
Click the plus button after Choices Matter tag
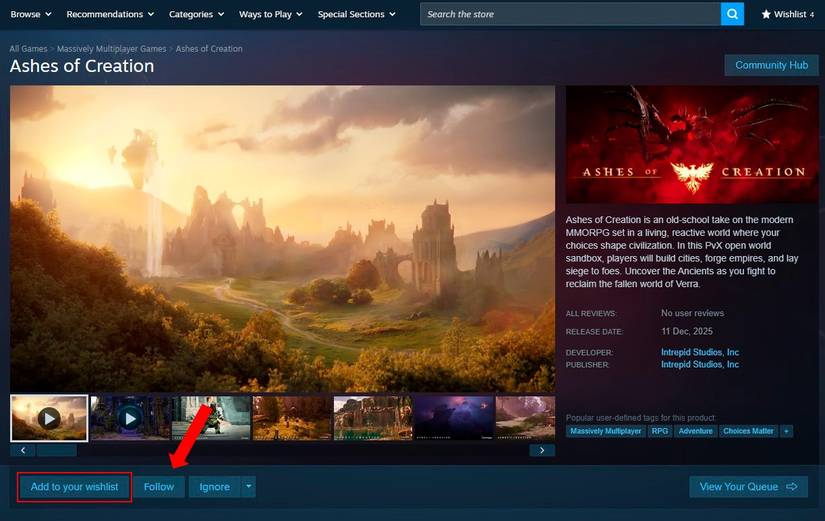[x=786, y=431]
